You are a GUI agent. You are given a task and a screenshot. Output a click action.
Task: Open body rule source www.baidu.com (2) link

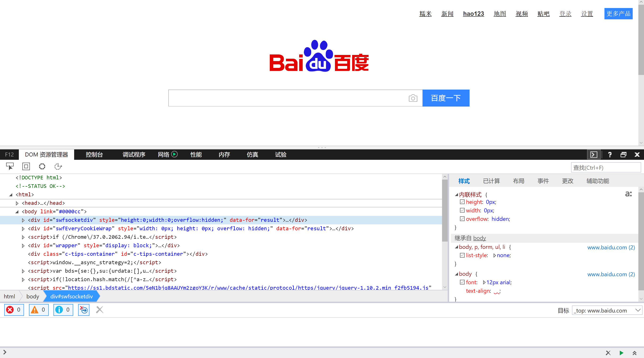tap(611, 274)
